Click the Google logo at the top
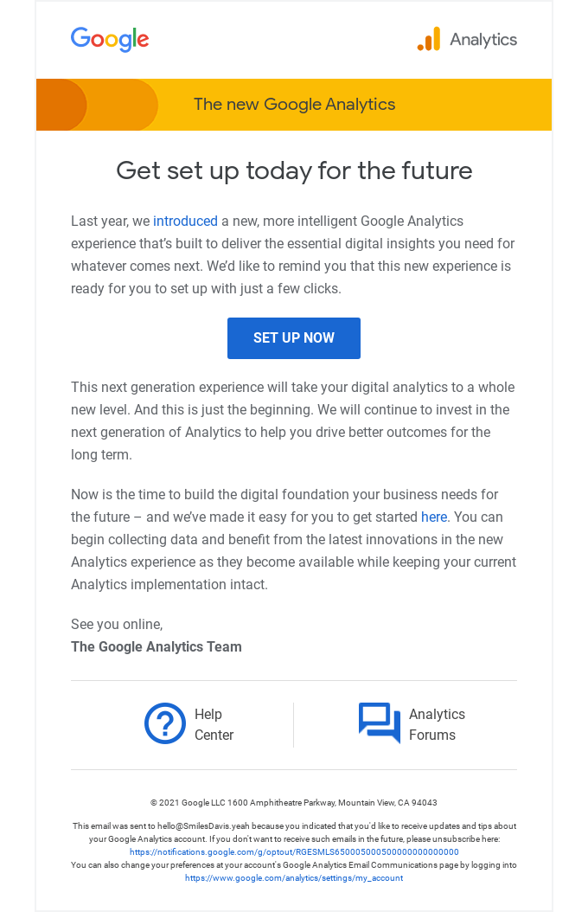 [x=110, y=39]
